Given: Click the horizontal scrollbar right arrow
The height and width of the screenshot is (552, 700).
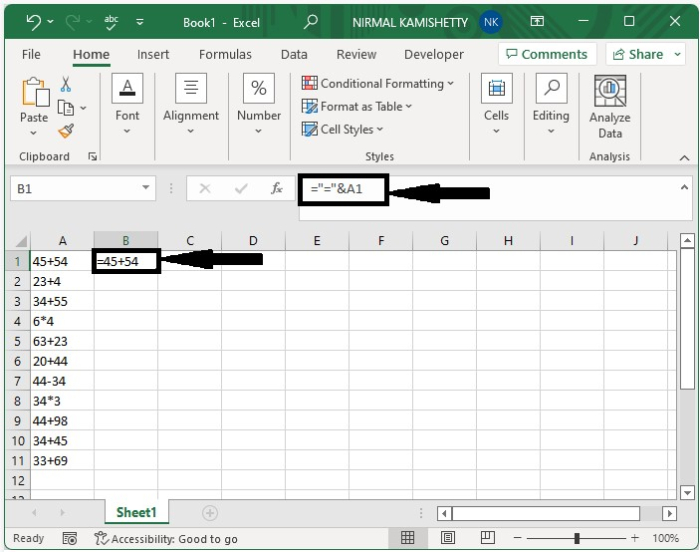Looking at the screenshot, I should [669, 514].
